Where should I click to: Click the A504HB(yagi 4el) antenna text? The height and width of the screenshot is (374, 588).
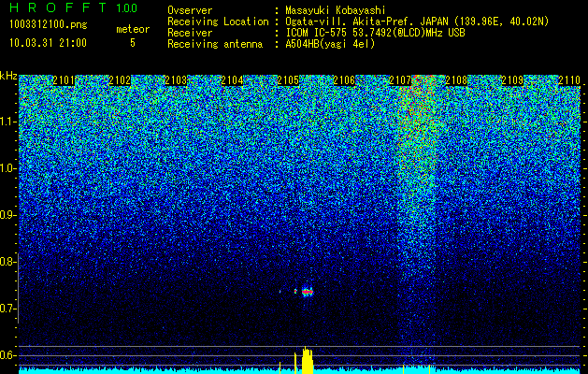[x=330, y=44]
